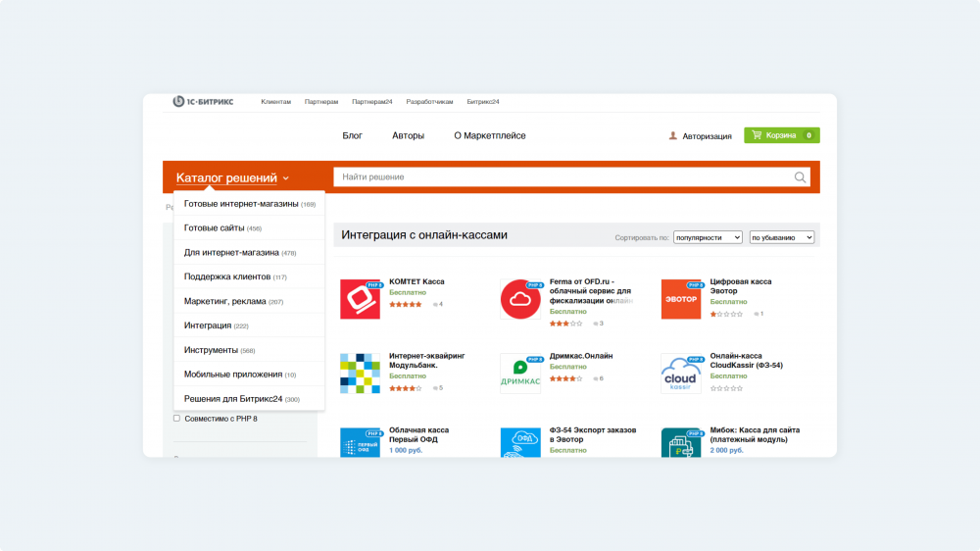Open Облачная касса Первый ОФД title
The width and height of the screenshot is (980, 551).
point(418,434)
